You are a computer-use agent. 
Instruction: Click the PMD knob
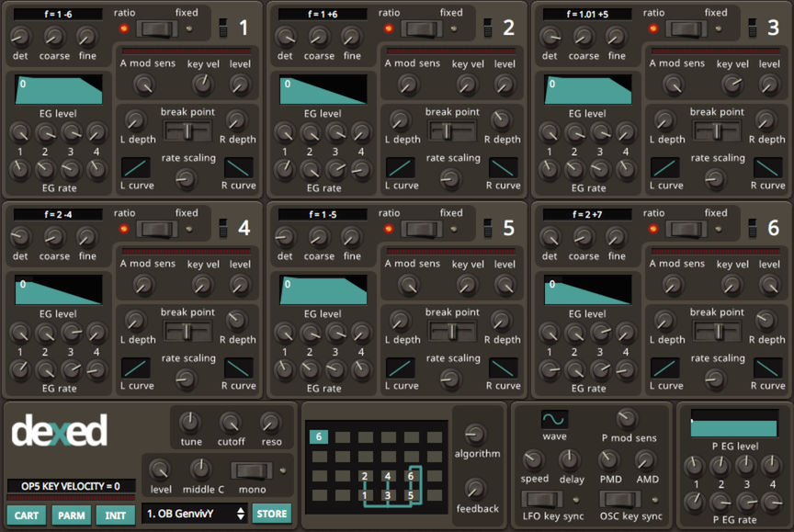coord(607,460)
